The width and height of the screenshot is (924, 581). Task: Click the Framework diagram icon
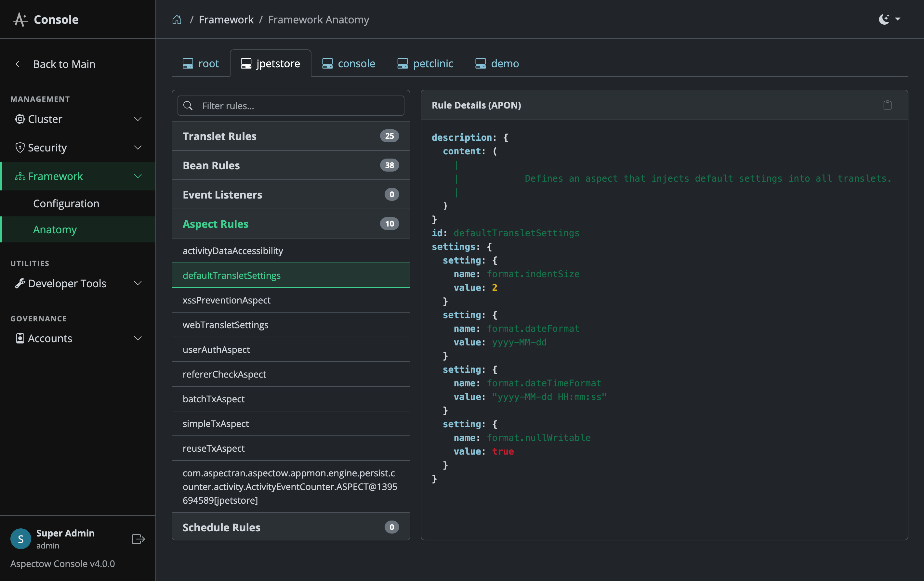20,176
